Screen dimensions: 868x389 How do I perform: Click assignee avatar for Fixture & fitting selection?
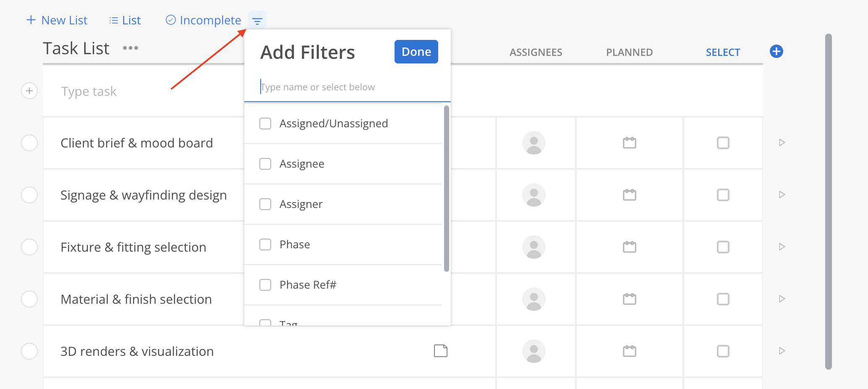click(533, 247)
